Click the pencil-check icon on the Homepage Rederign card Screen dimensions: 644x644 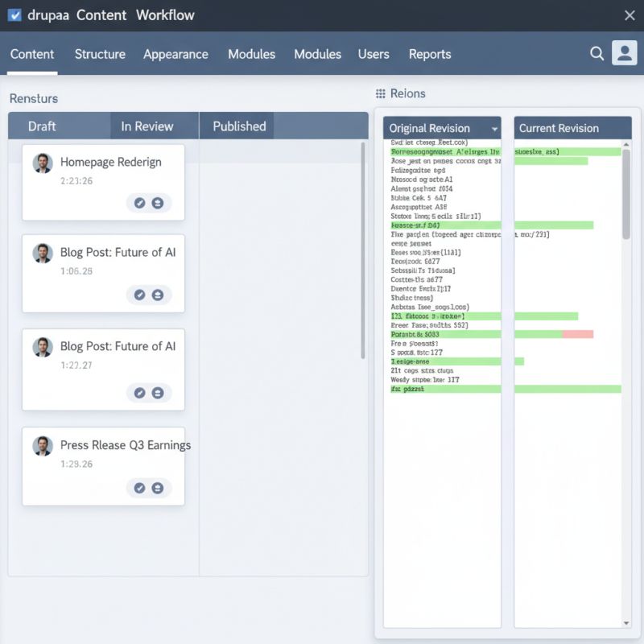[139, 203]
